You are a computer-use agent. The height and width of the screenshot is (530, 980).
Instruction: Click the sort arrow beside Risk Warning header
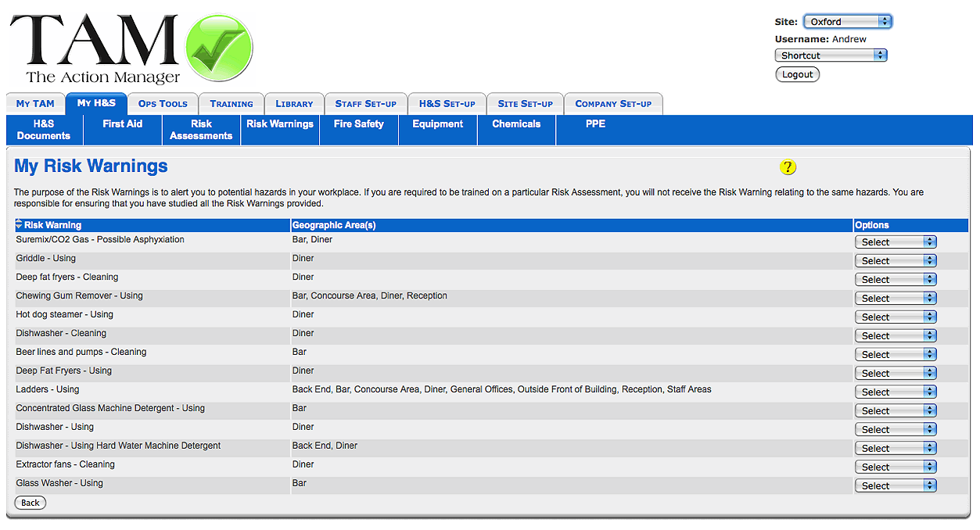pyautogui.click(x=19, y=225)
